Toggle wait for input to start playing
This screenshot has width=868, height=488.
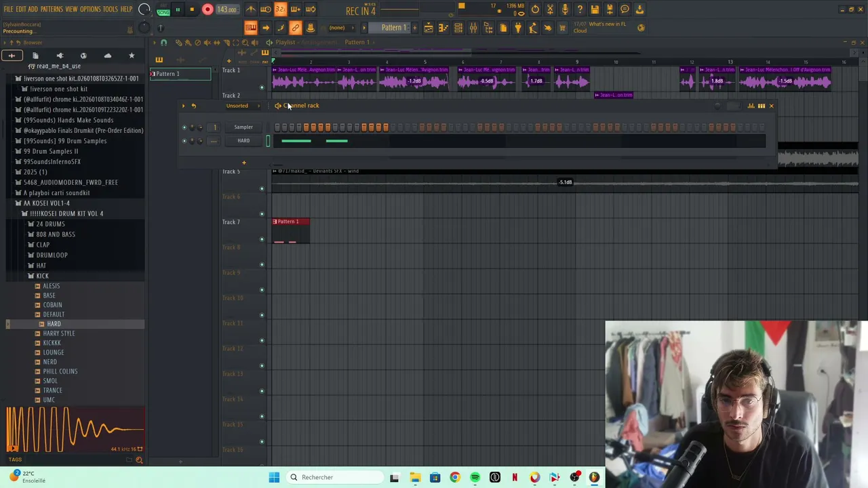tap(266, 9)
